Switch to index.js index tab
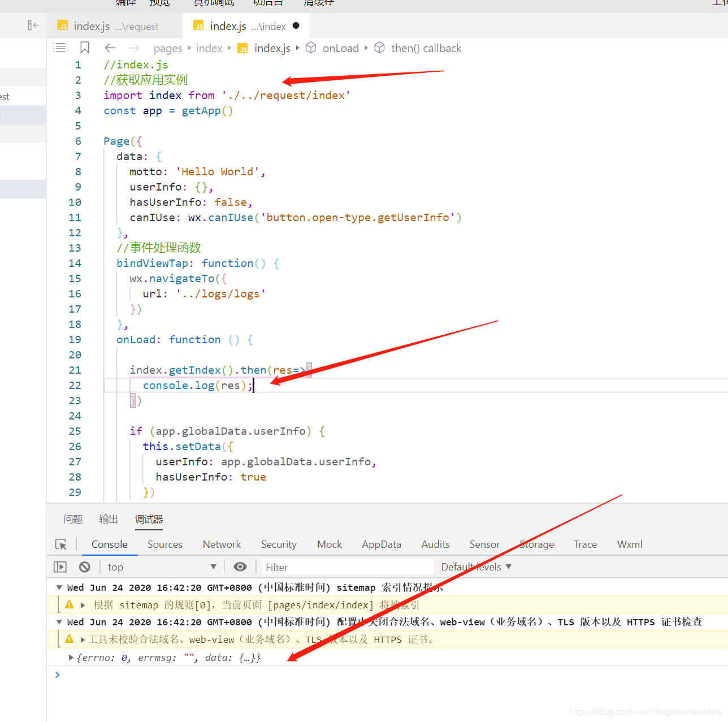Viewport: 728px width, 722px height. pos(246,26)
